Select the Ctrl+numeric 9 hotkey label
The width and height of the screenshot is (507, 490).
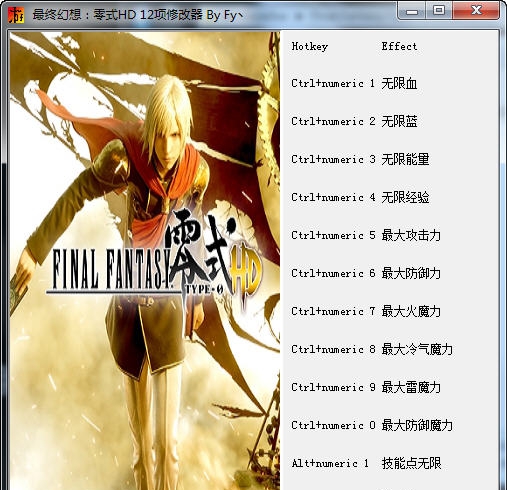click(x=333, y=387)
